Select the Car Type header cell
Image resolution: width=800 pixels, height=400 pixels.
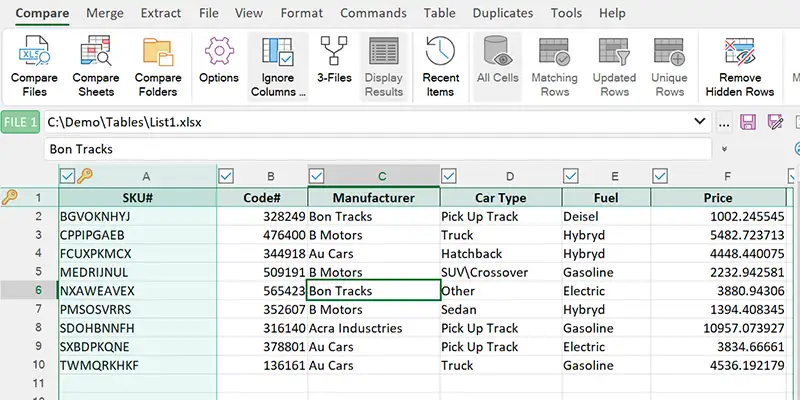[x=501, y=197]
